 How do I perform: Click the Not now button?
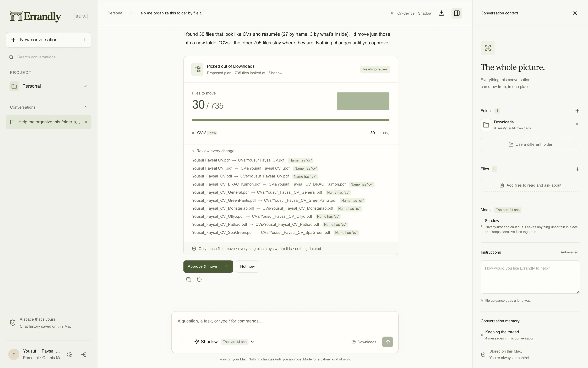click(x=247, y=266)
